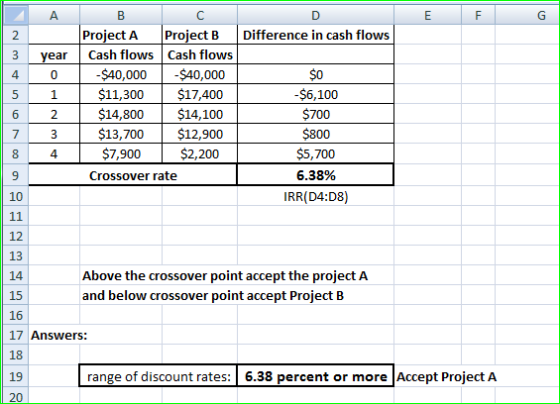
Task: Click the $12,900 cell
Action: click(x=200, y=134)
